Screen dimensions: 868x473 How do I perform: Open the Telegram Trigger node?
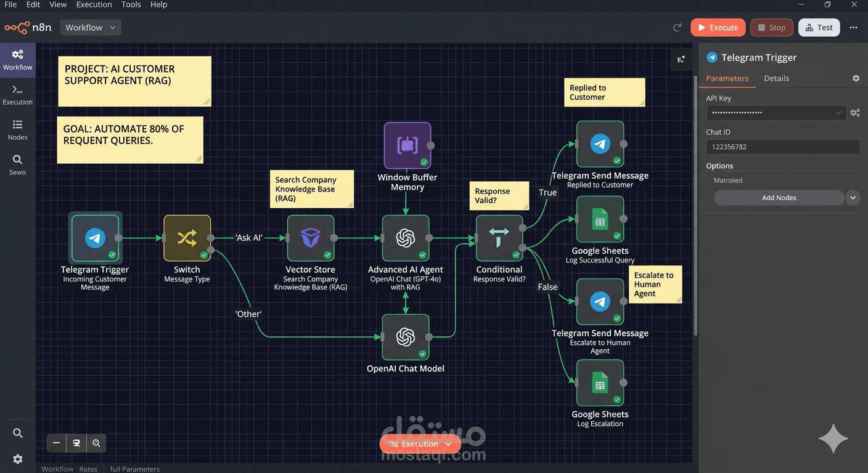click(x=95, y=238)
